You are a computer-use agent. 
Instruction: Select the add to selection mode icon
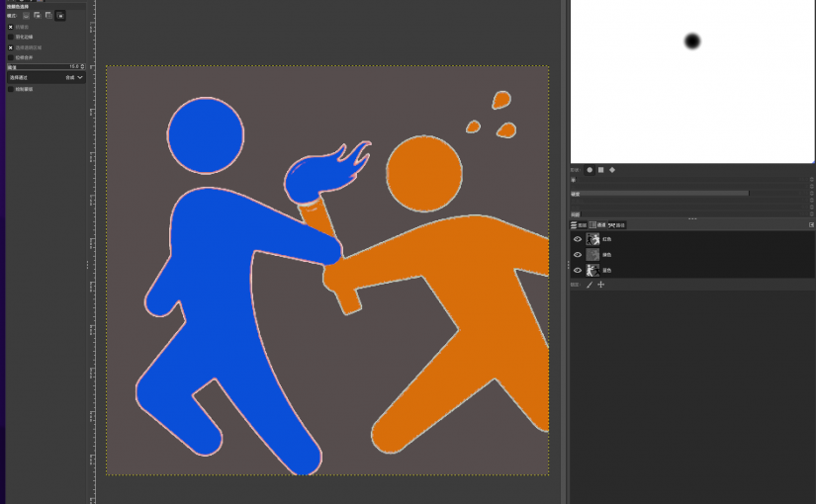37,16
